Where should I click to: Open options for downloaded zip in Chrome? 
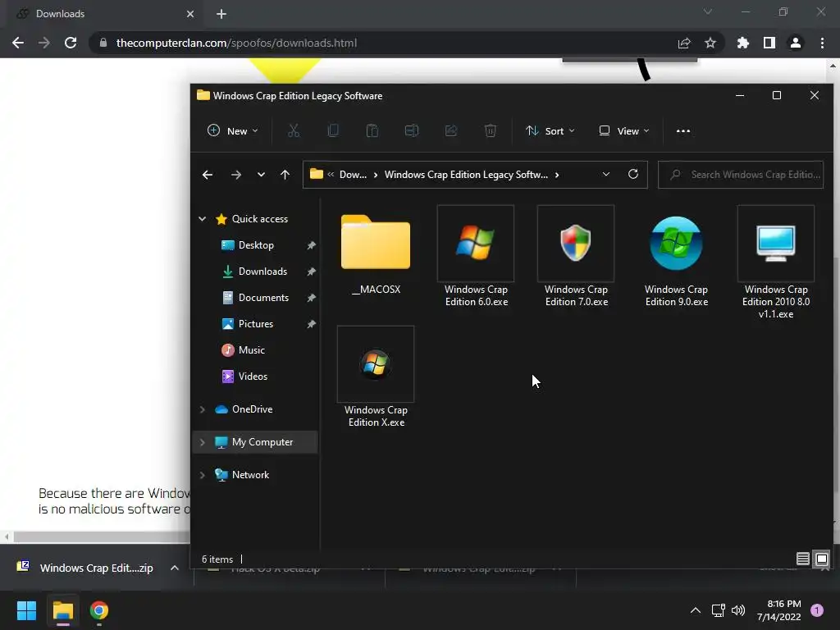click(x=175, y=568)
